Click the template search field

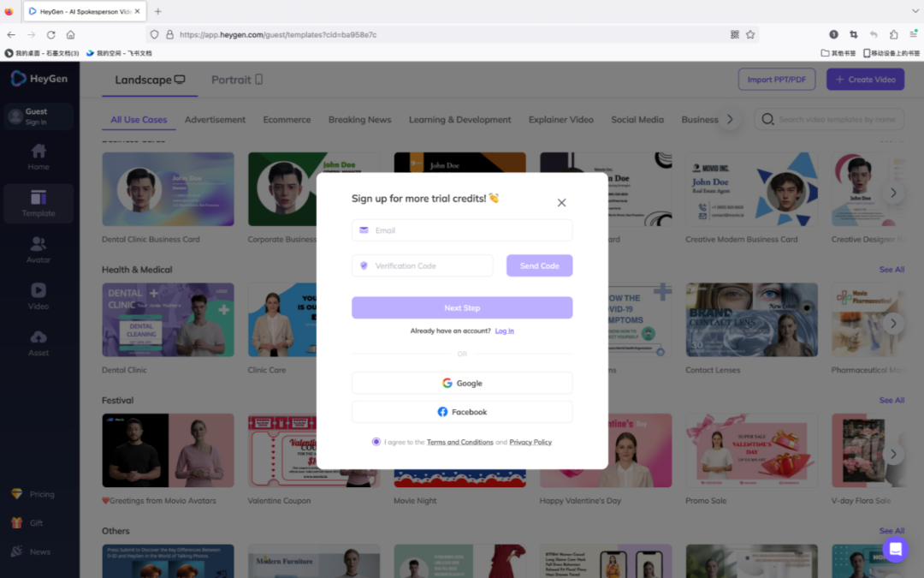coord(828,119)
